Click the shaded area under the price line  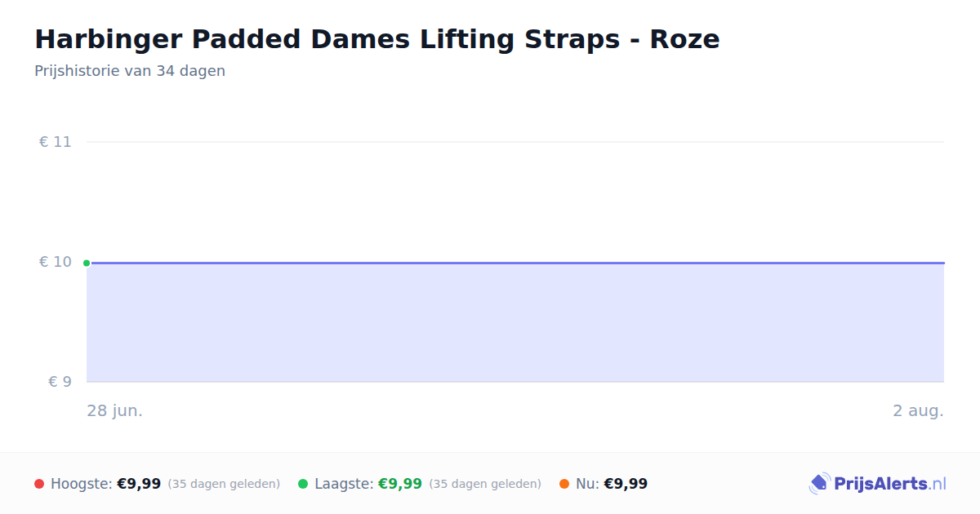[515, 323]
